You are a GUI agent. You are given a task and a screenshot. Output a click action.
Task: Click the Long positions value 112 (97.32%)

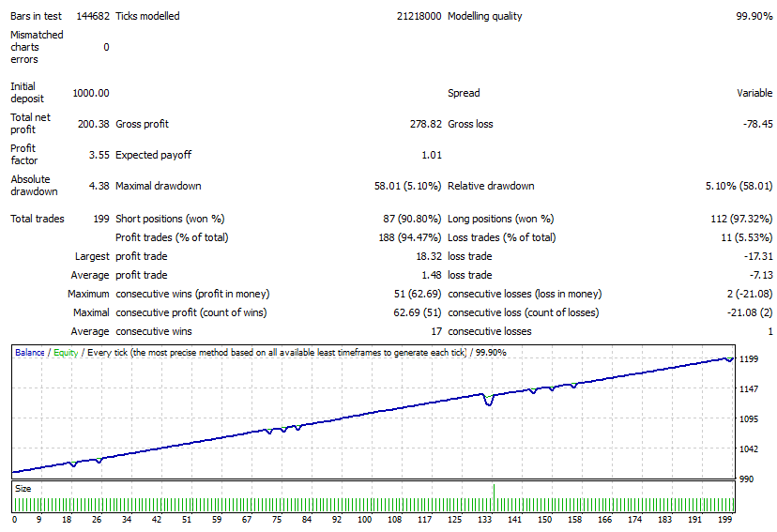click(x=741, y=219)
